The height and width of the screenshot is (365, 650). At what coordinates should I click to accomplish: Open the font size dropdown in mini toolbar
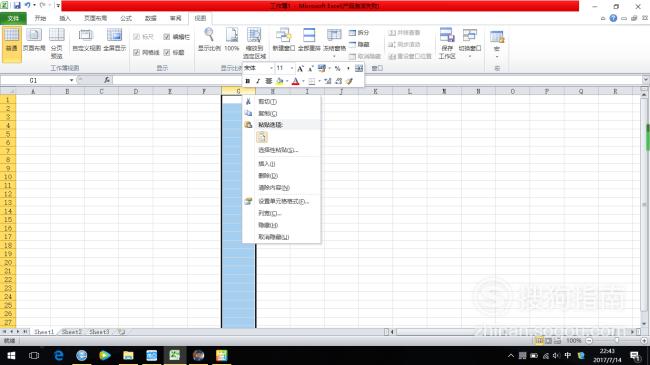292,68
